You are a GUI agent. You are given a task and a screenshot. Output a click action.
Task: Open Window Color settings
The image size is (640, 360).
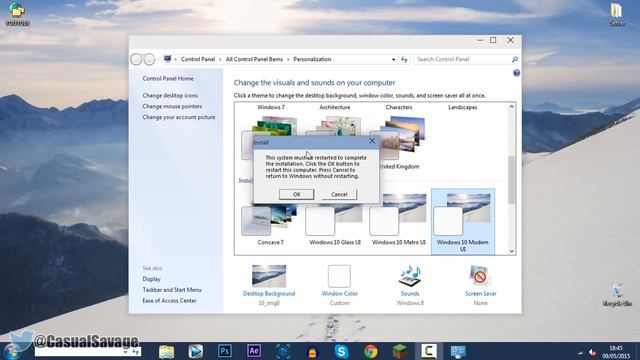tap(339, 284)
